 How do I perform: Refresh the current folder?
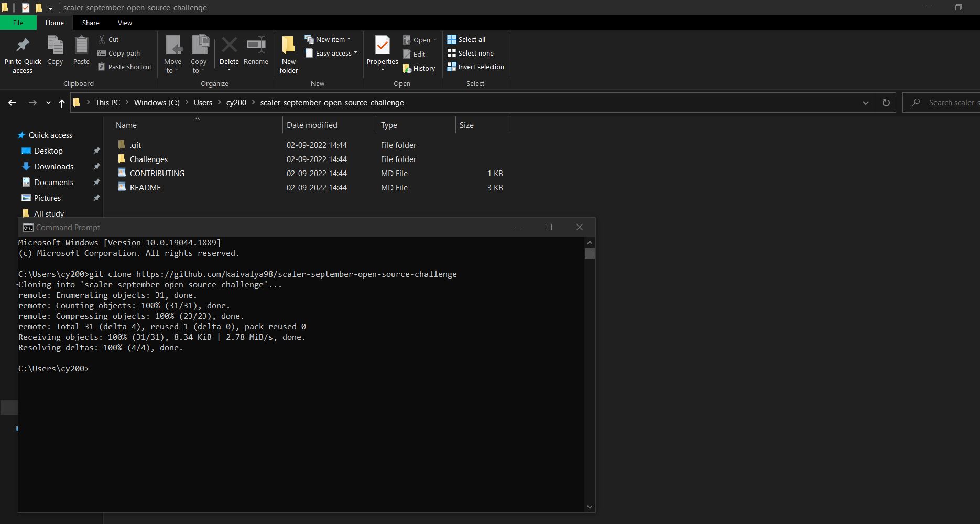coord(886,103)
